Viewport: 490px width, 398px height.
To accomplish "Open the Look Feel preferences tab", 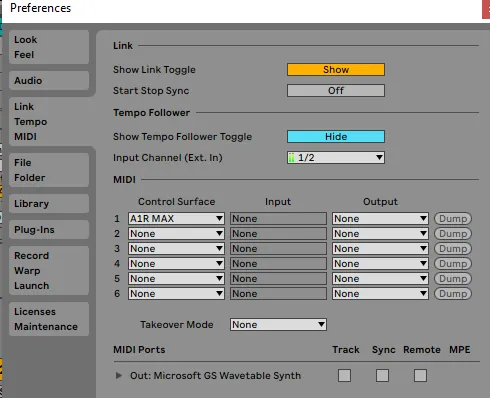I will click(49, 47).
